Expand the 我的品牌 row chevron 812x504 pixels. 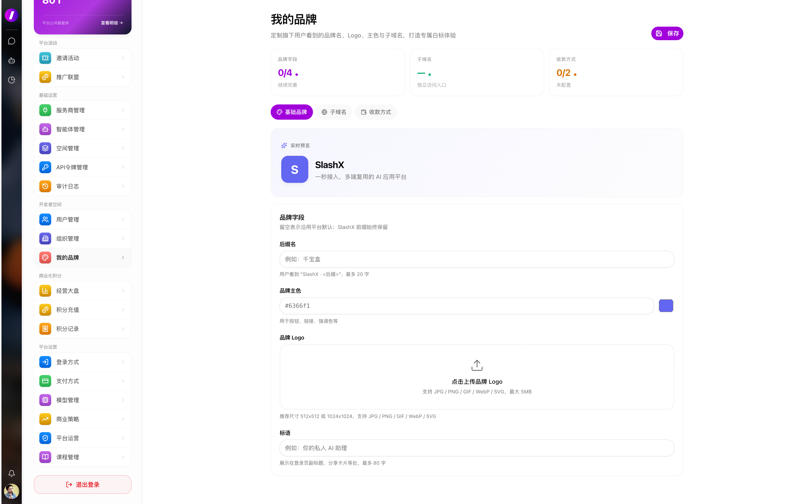(123, 258)
